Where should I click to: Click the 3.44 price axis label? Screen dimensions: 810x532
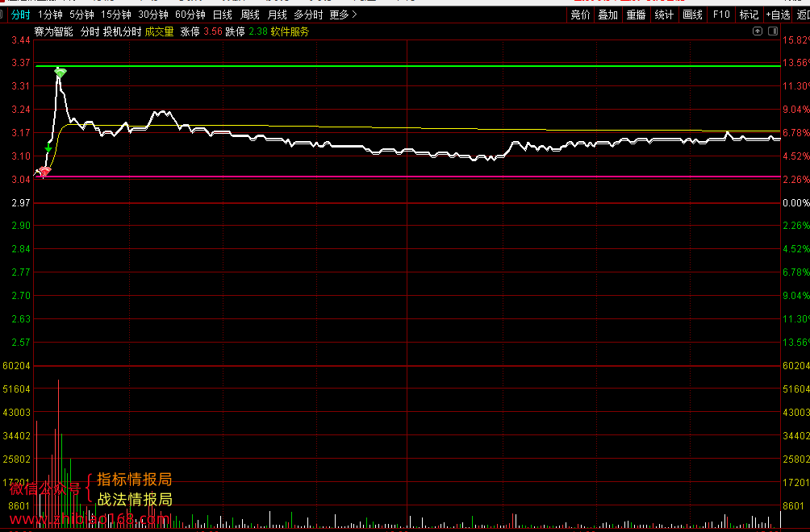[21, 40]
